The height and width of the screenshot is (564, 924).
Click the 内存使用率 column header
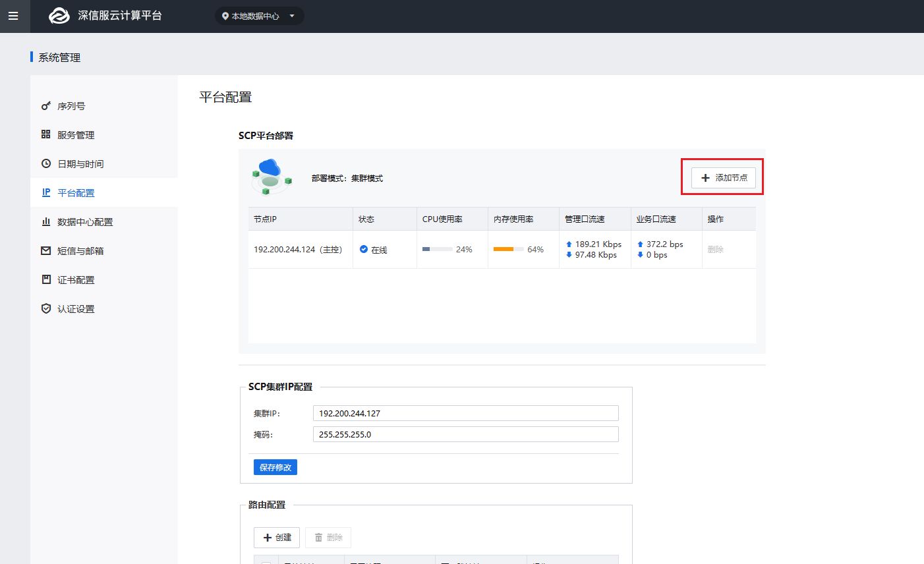[x=524, y=219]
